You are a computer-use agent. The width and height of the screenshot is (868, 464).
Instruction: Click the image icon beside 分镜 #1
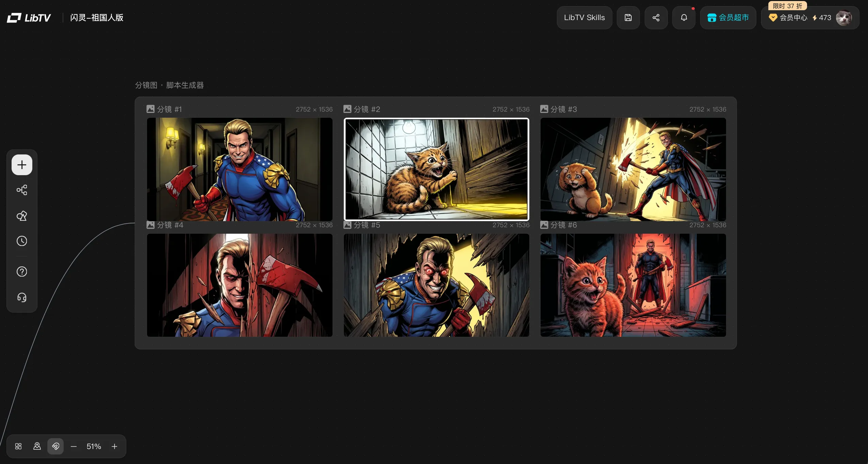[x=150, y=109]
